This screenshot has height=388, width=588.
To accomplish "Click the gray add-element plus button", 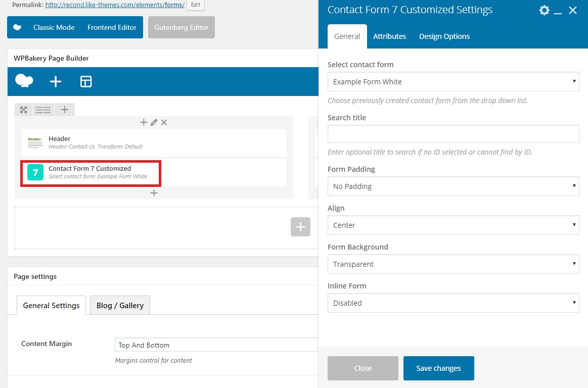I will [300, 227].
